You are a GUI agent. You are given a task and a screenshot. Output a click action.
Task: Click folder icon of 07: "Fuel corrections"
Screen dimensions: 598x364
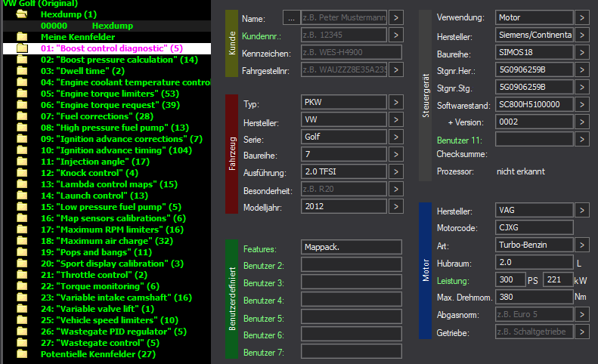click(x=22, y=116)
